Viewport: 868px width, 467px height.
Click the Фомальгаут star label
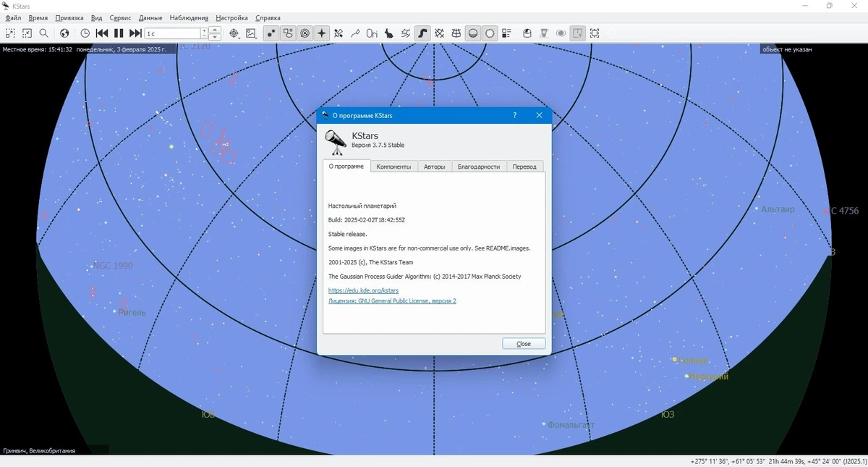[571, 425]
